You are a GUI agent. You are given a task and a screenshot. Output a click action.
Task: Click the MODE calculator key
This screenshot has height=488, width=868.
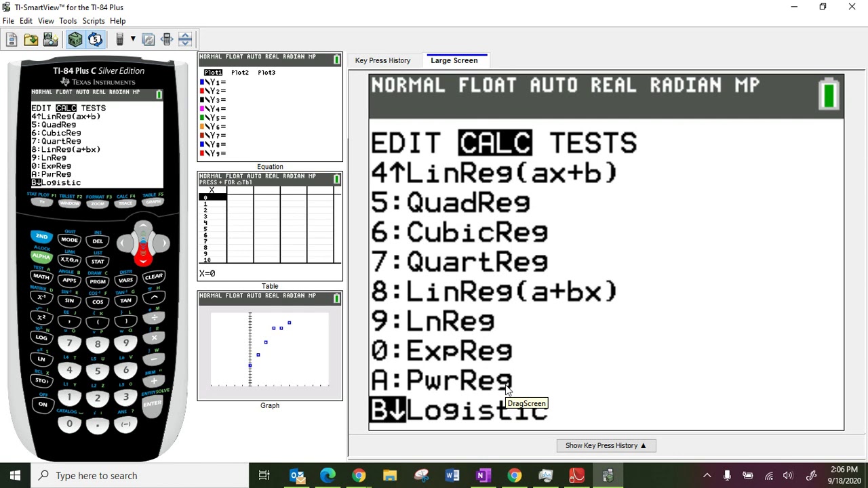pos(69,240)
